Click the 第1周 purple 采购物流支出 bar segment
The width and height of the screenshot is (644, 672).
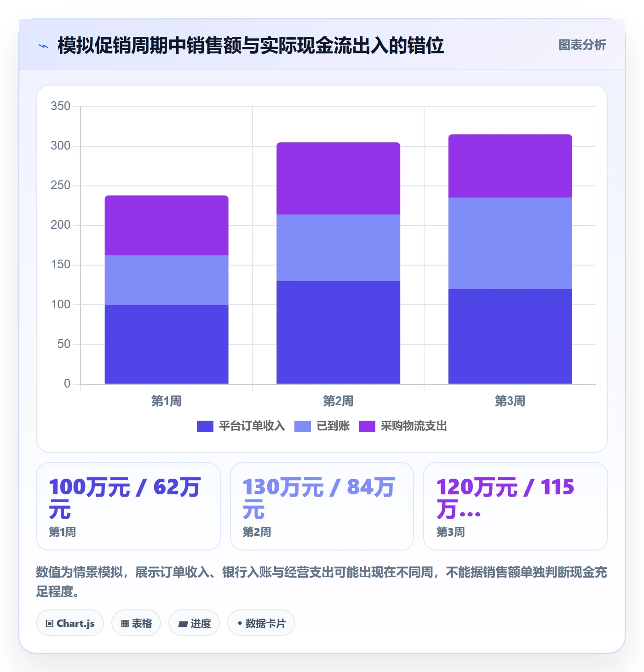tap(167, 226)
